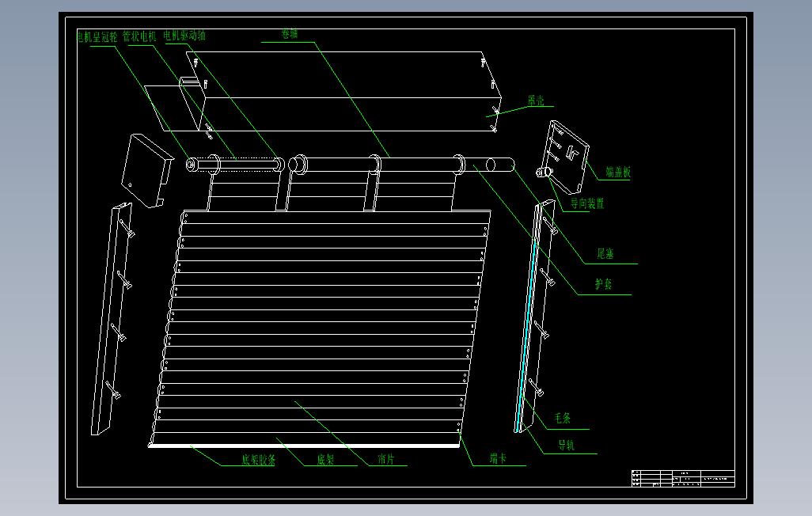Screen dimensions: 812x516
Task: Select the 毛条 label
Action: point(563,418)
